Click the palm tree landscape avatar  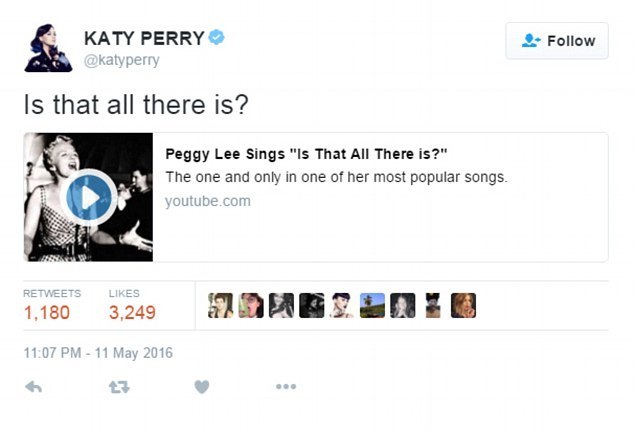point(372,305)
